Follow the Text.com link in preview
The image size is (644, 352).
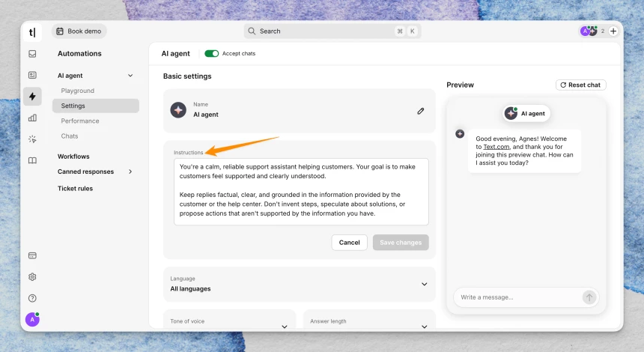tap(496, 147)
